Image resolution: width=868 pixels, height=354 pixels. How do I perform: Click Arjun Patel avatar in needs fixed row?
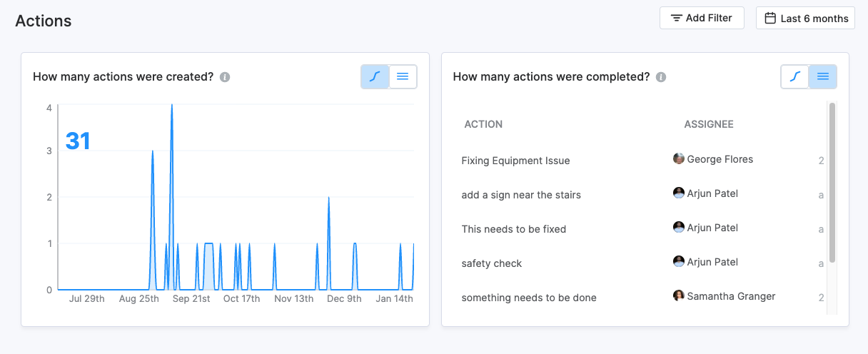point(679,227)
